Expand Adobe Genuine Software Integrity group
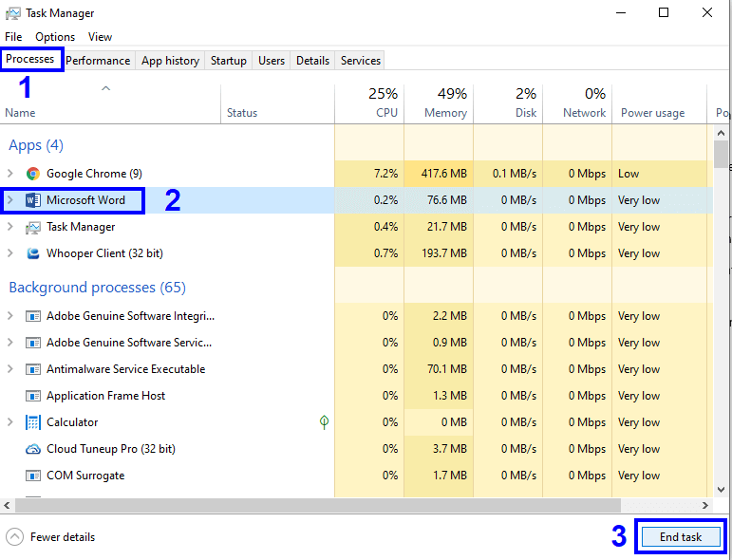Image resolution: width=732 pixels, height=560 pixels. tap(9, 316)
